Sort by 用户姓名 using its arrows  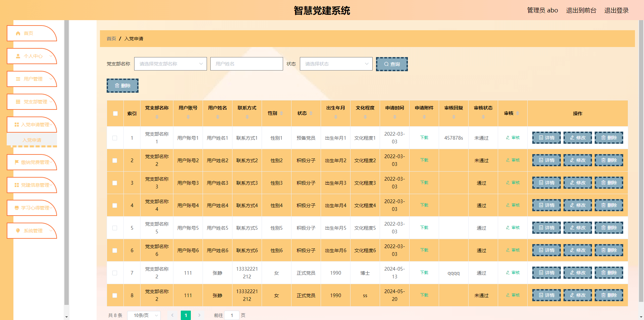coord(217,117)
